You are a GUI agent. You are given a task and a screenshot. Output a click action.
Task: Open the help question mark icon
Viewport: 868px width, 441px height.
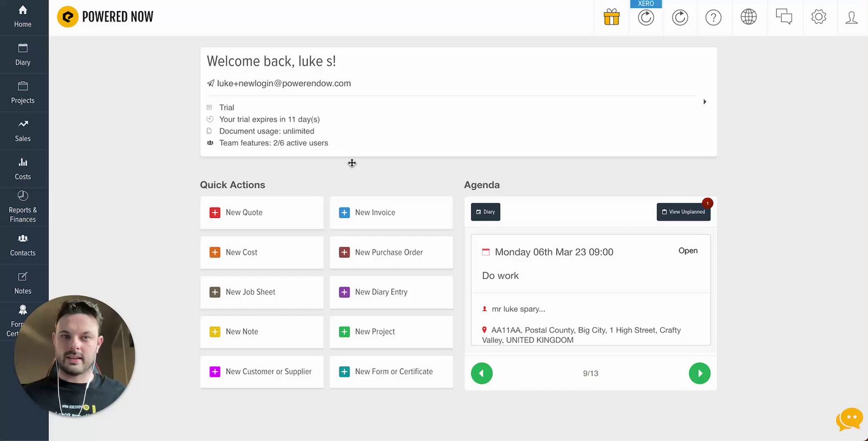click(713, 17)
